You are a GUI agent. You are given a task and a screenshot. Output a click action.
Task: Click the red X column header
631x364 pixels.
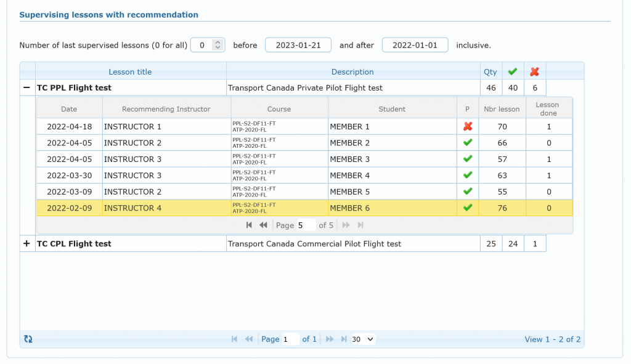coord(534,72)
